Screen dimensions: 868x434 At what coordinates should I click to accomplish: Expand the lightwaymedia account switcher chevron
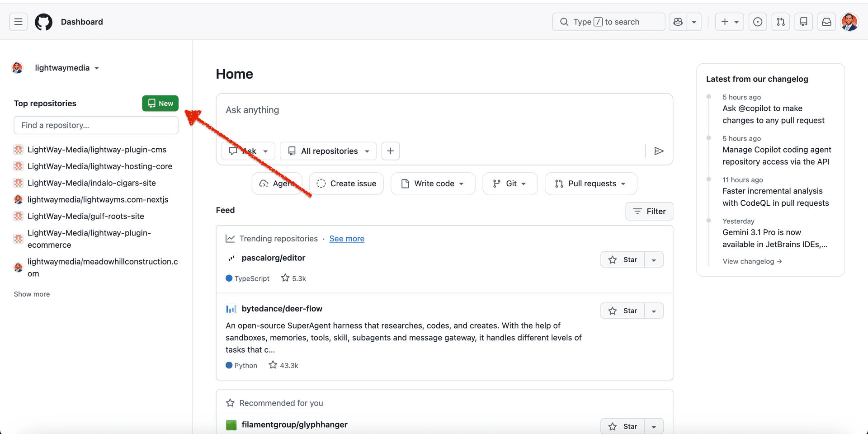97,68
